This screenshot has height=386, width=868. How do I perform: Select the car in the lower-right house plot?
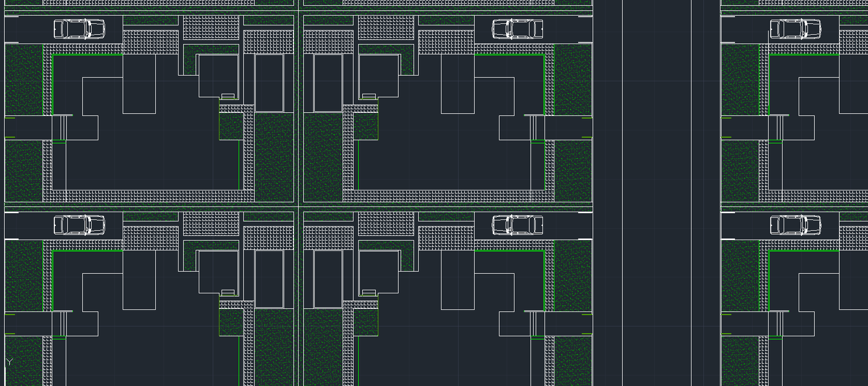click(x=796, y=225)
